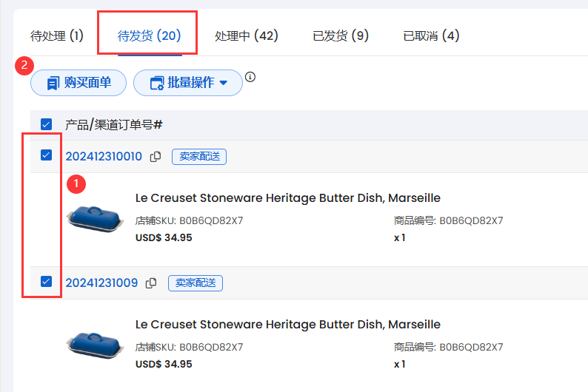Click the document icon in 购买面单
Image resolution: width=588 pixels, height=392 pixels.
click(53, 83)
